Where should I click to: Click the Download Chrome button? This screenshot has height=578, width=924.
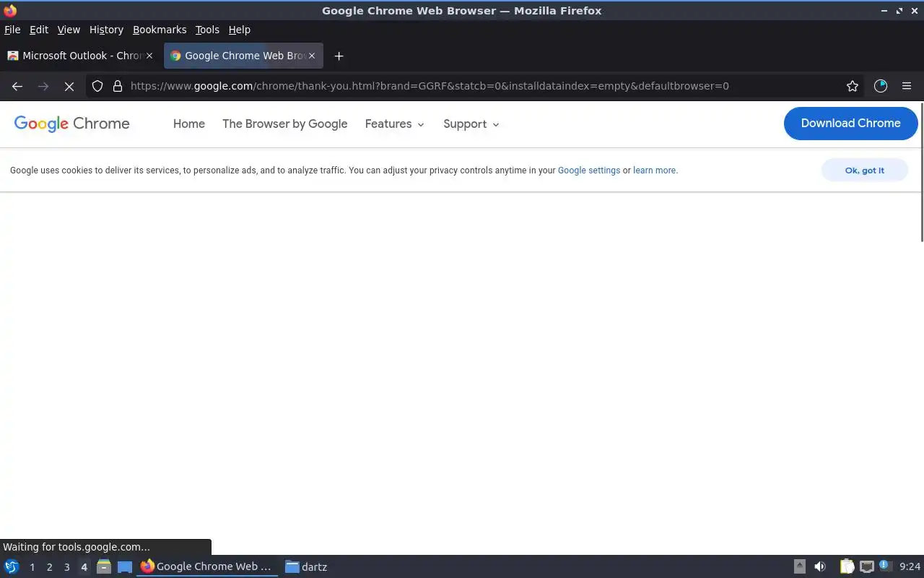coord(850,123)
